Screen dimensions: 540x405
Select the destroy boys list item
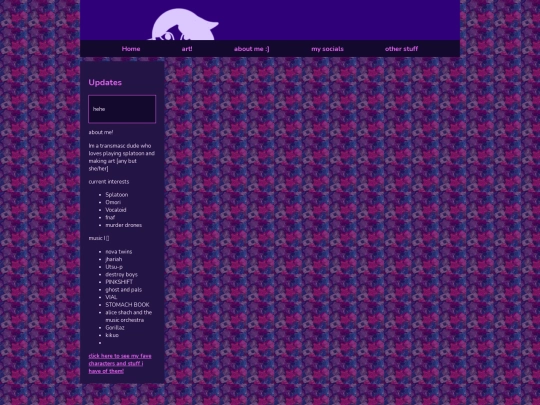click(x=122, y=274)
